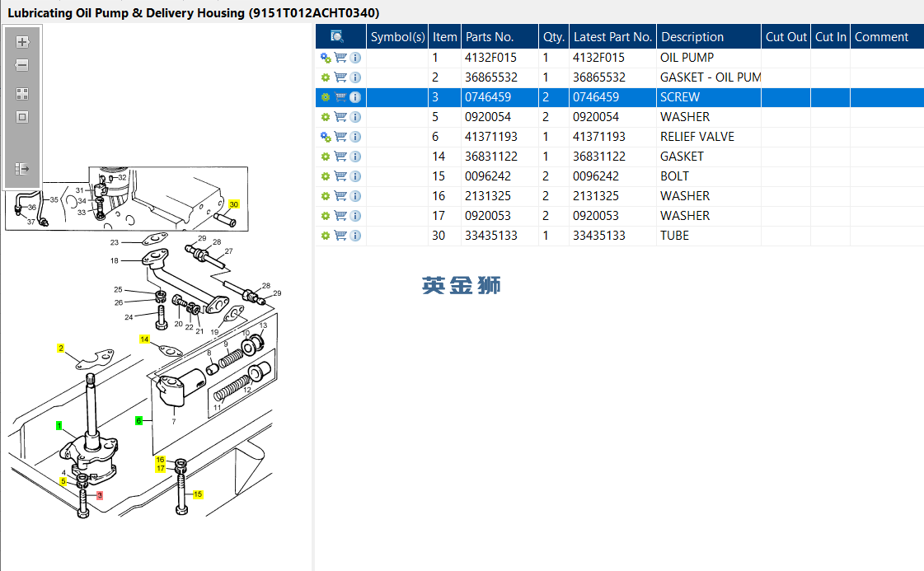Click red callout 3 in diagram

click(100, 495)
